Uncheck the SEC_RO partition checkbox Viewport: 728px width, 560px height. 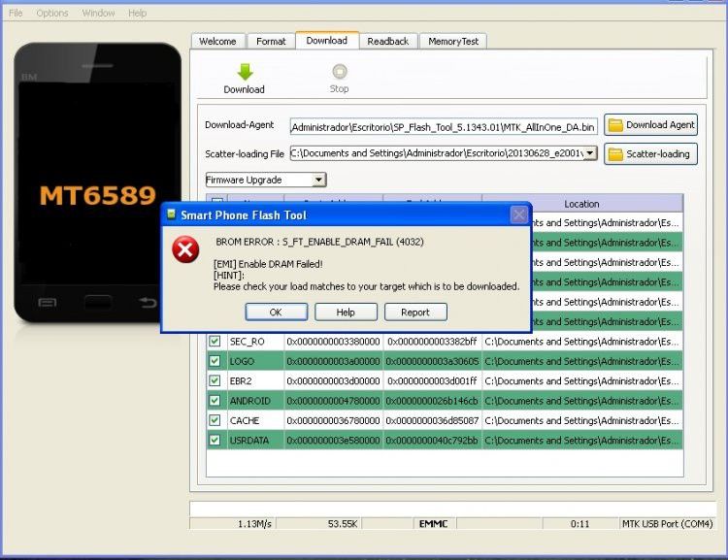(215, 342)
